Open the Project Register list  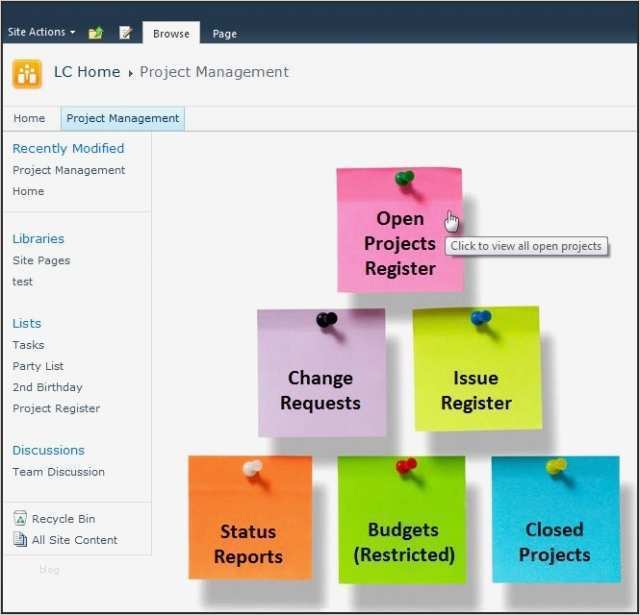tap(56, 408)
